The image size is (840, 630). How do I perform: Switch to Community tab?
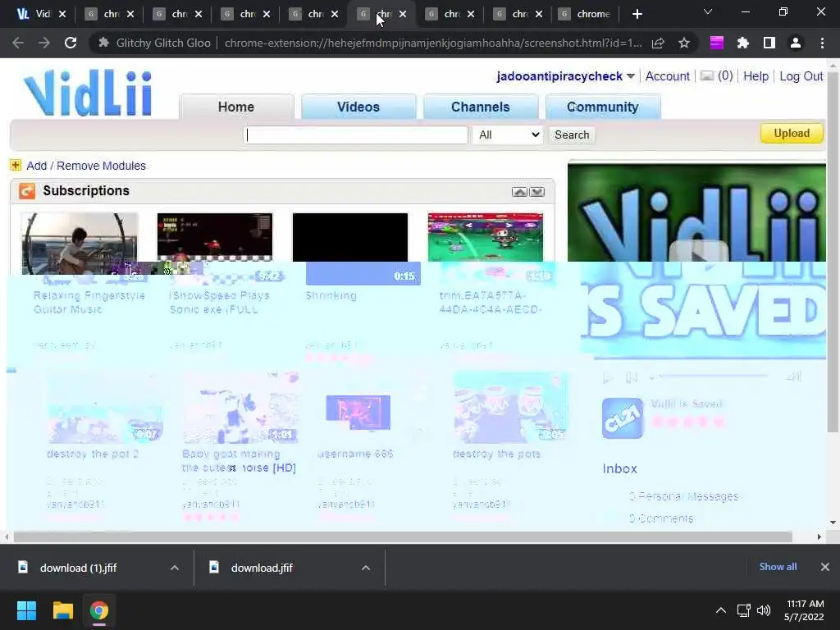(x=603, y=107)
